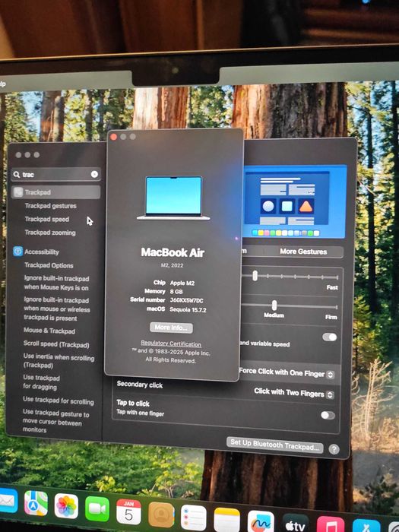Image resolution: width=399 pixels, height=532 pixels.
Task: Select 'Trackpad gestures' in the search results
Action: point(51,206)
